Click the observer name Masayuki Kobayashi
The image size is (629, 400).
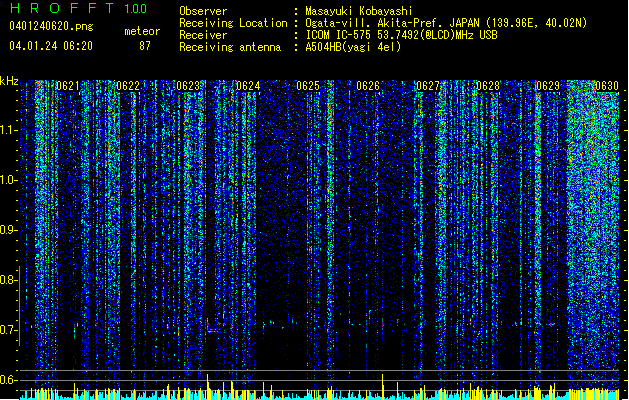click(359, 11)
